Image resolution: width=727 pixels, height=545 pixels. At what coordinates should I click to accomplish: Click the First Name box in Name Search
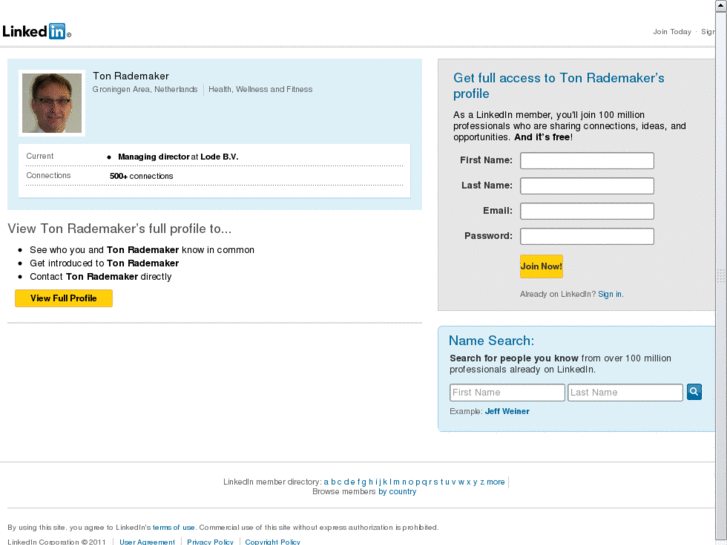pyautogui.click(x=507, y=392)
